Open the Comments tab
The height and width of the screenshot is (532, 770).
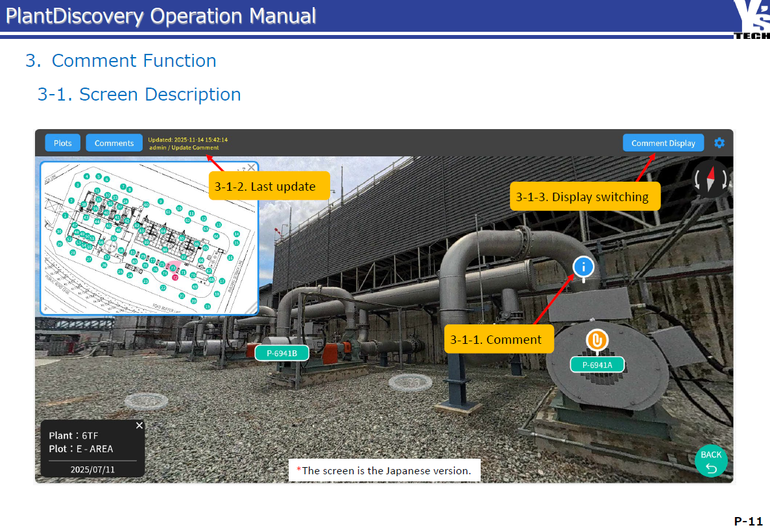[x=114, y=143]
